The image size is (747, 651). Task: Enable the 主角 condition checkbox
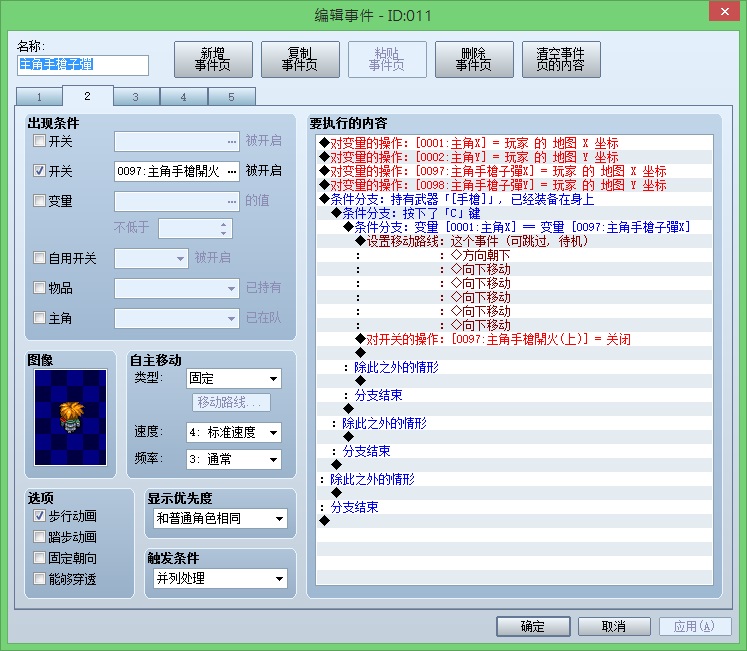pyautogui.click(x=39, y=317)
